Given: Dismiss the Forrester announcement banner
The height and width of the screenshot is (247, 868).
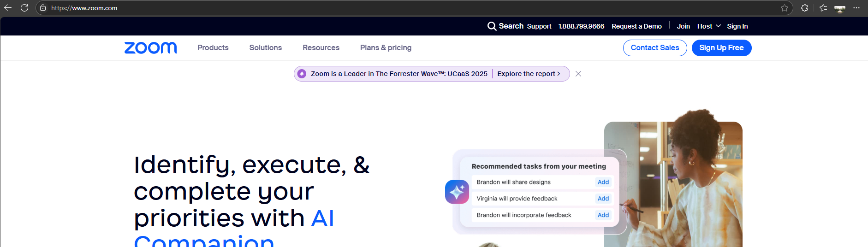Looking at the screenshot, I should (x=578, y=74).
